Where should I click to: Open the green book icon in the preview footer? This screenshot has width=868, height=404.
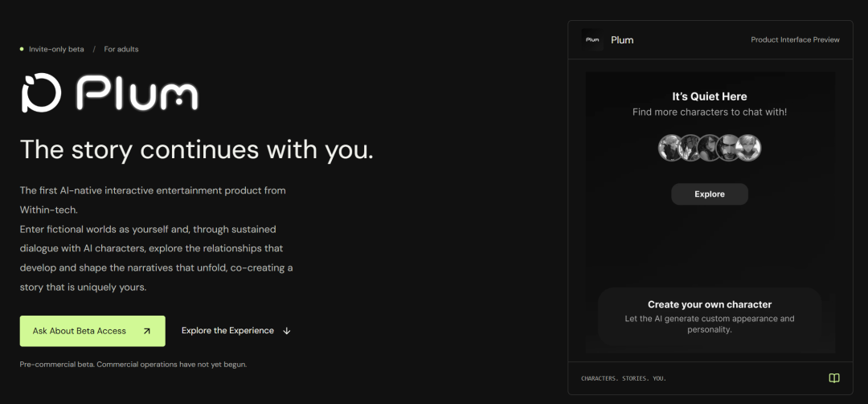coord(834,378)
